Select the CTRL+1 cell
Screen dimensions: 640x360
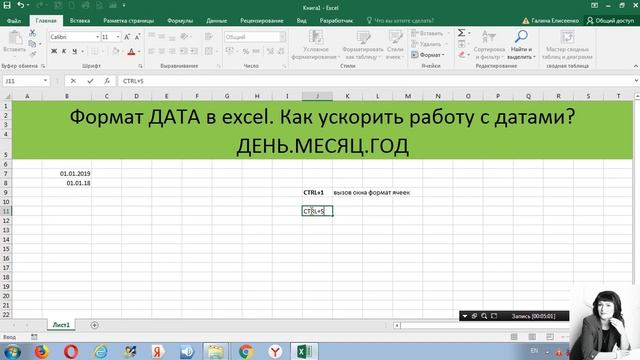tap(317, 192)
